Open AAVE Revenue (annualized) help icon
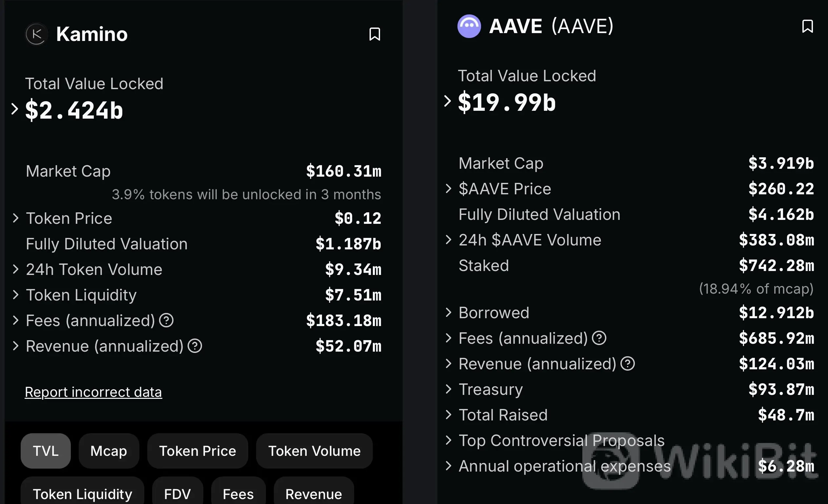 pos(628,364)
